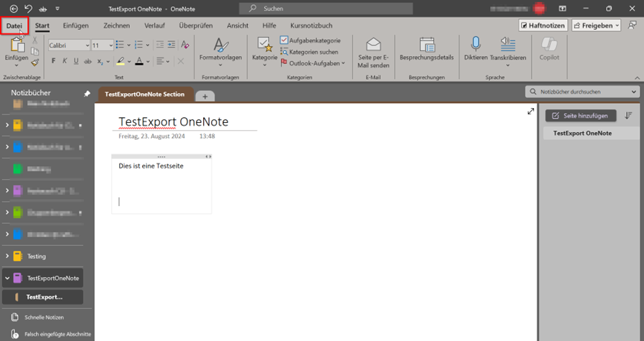Click the sort pages icon
The image size is (644, 341).
[628, 116]
